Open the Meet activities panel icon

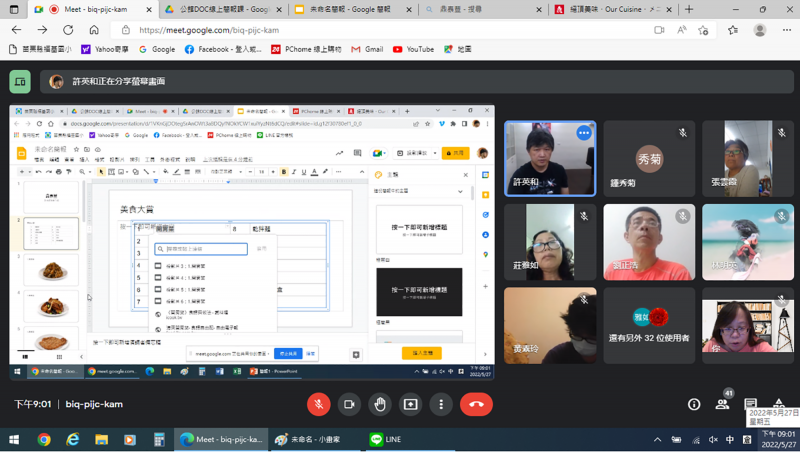pyautogui.click(x=779, y=403)
